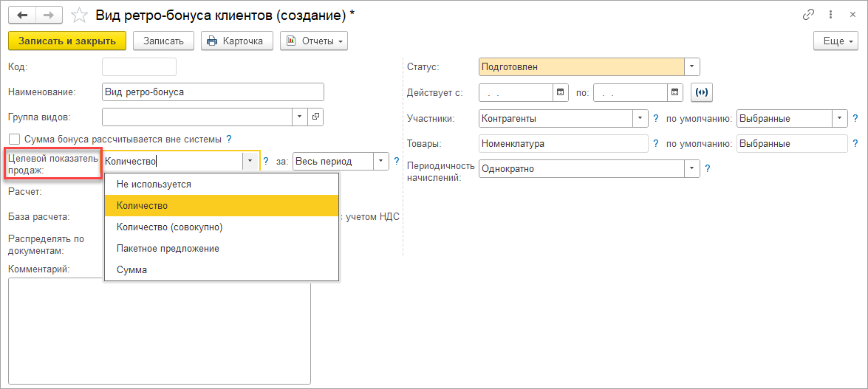This screenshot has height=389, width=868.
Task: Click the back navigation arrow
Action: tap(22, 15)
